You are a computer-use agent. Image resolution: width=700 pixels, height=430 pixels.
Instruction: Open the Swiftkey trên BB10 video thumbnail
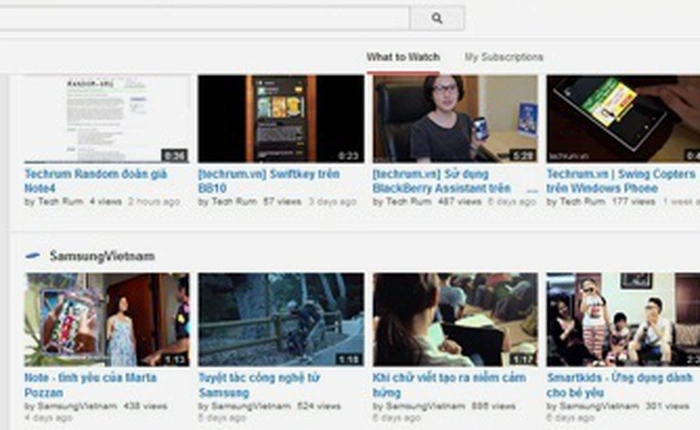(x=281, y=119)
